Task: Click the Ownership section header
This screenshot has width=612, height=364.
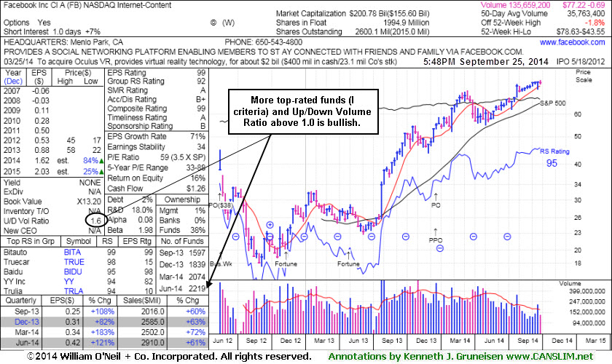Action: [x=182, y=199]
